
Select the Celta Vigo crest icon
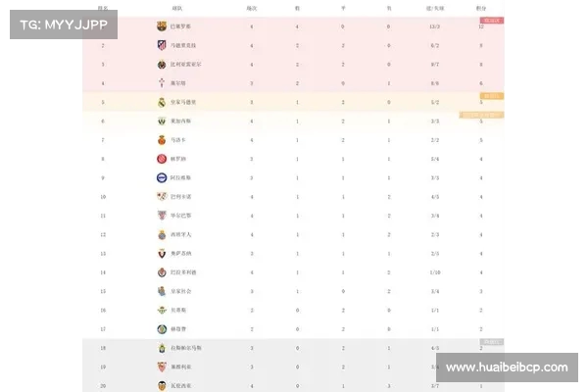162,83
